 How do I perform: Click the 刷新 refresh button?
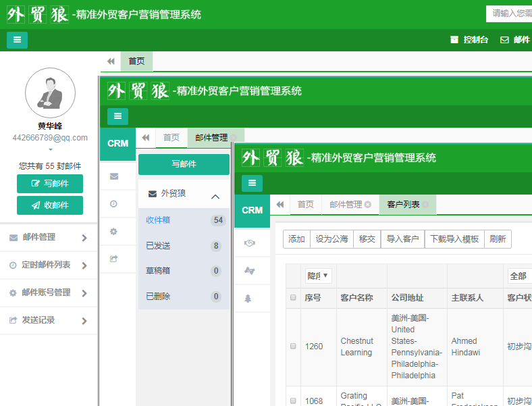(498, 239)
